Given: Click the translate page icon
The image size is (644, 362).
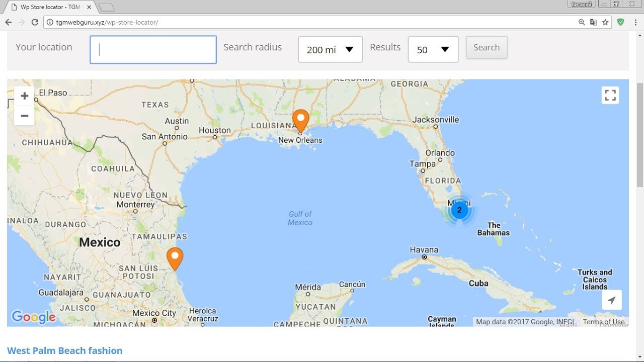Looking at the screenshot, I should pos(594,22).
